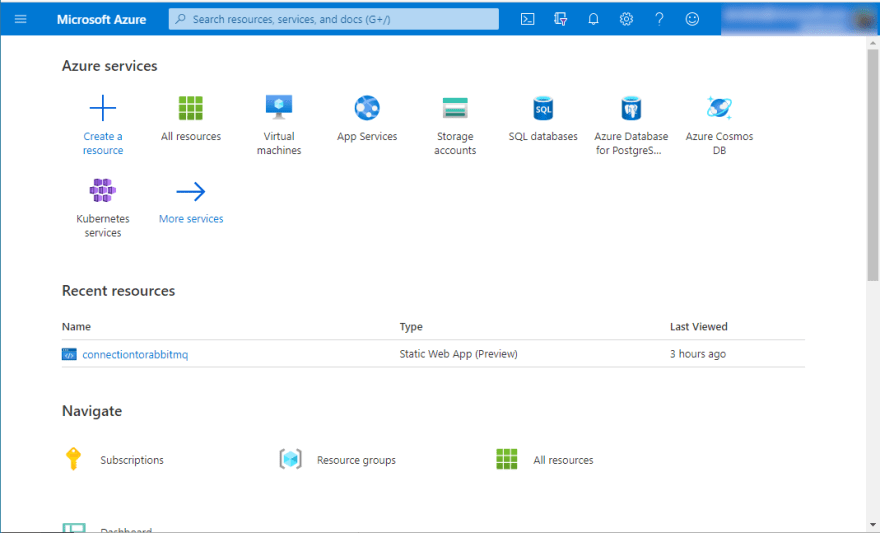The width and height of the screenshot is (880, 533).
Task: Focus the Search resources, services, and docs field
Action: click(333, 19)
